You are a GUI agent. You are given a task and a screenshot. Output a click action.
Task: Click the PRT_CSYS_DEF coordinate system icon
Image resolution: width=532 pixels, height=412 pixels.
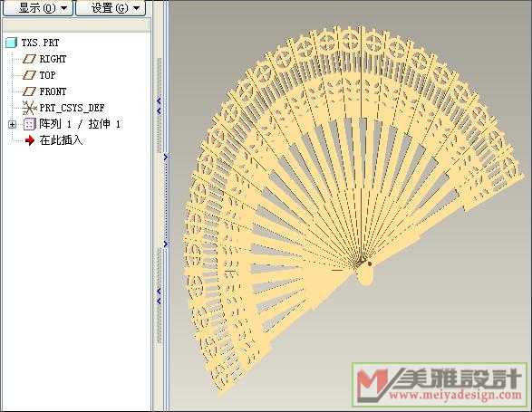coord(29,108)
